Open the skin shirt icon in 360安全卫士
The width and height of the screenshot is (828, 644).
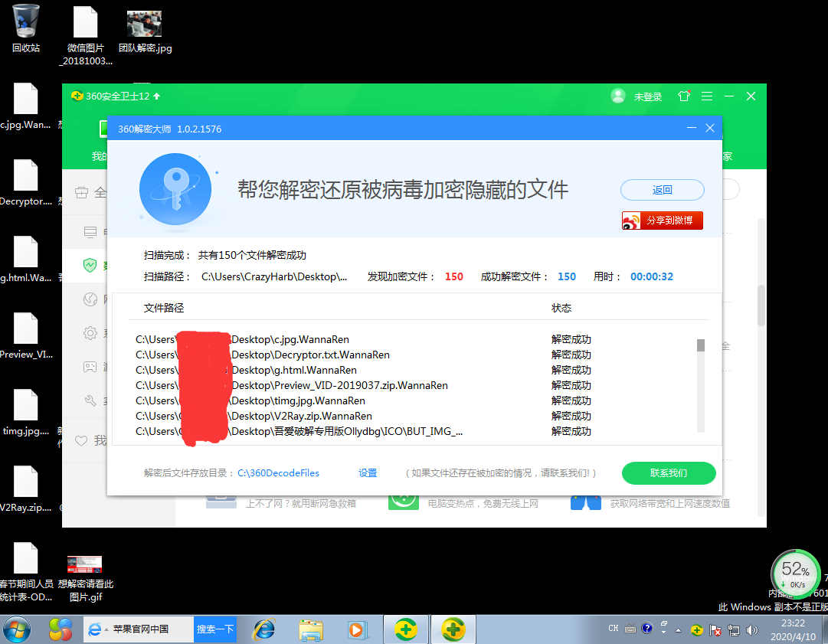click(684, 96)
